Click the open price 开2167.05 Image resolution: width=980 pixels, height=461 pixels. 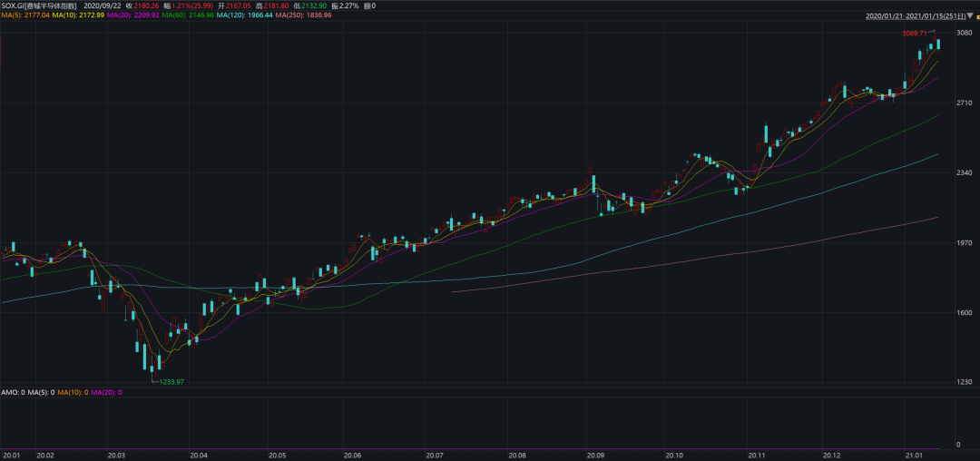(x=234, y=5)
